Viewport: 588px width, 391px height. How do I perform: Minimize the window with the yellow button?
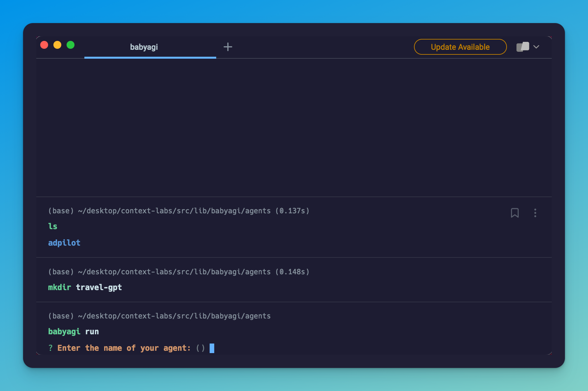click(57, 45)
